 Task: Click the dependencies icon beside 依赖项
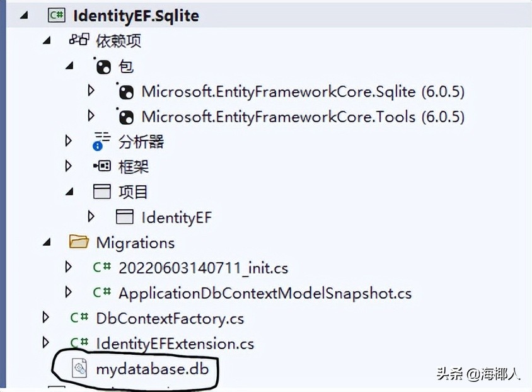79,39
